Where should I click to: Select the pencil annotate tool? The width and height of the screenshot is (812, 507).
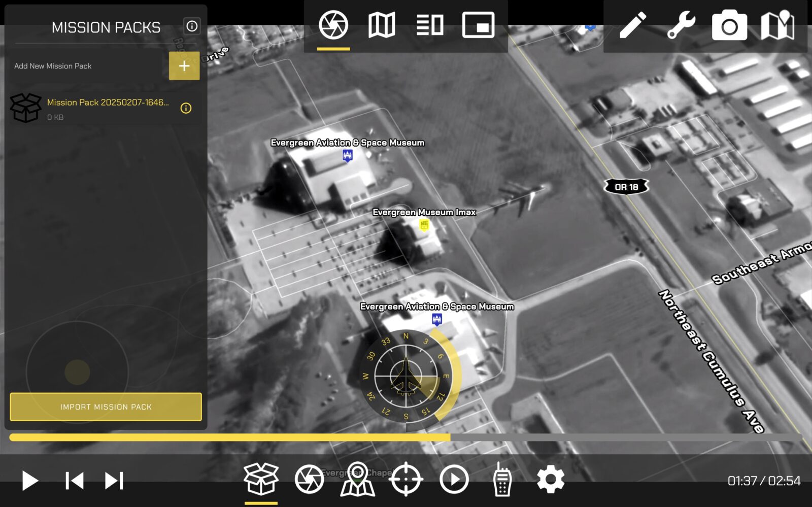[633, 25]
